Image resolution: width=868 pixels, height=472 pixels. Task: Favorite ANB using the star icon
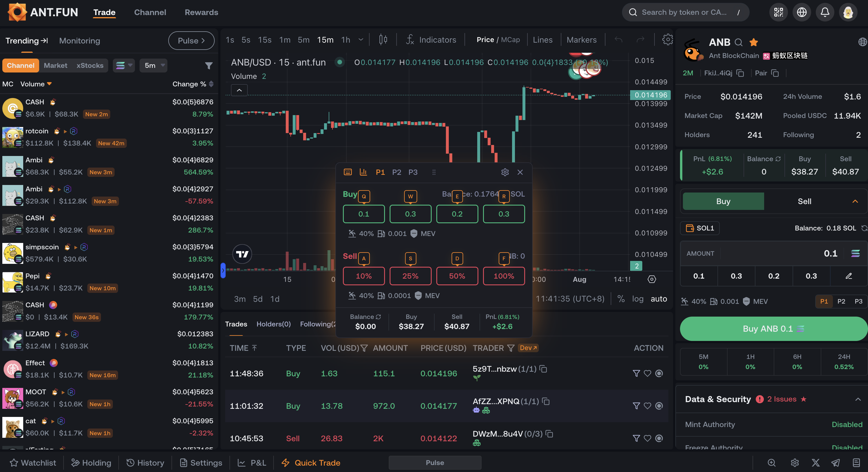[x=754, y=42]
